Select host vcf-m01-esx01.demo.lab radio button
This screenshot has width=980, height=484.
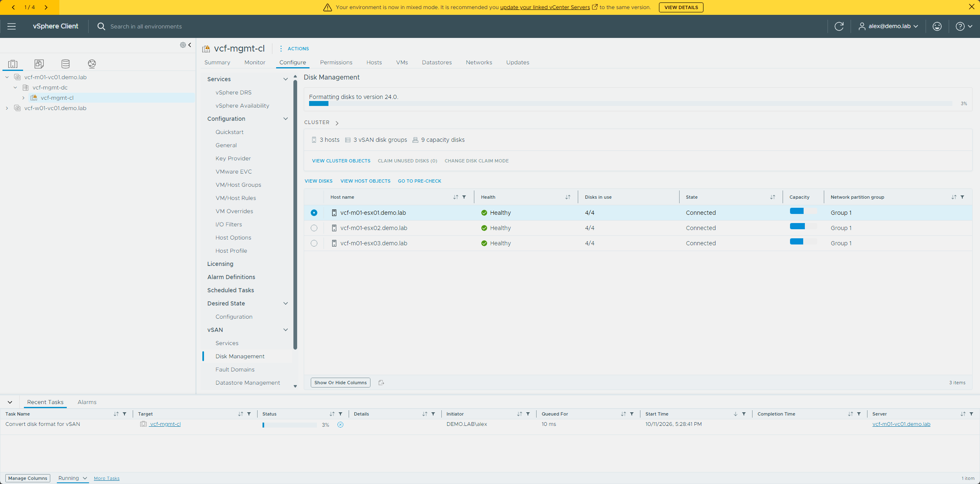314,213
